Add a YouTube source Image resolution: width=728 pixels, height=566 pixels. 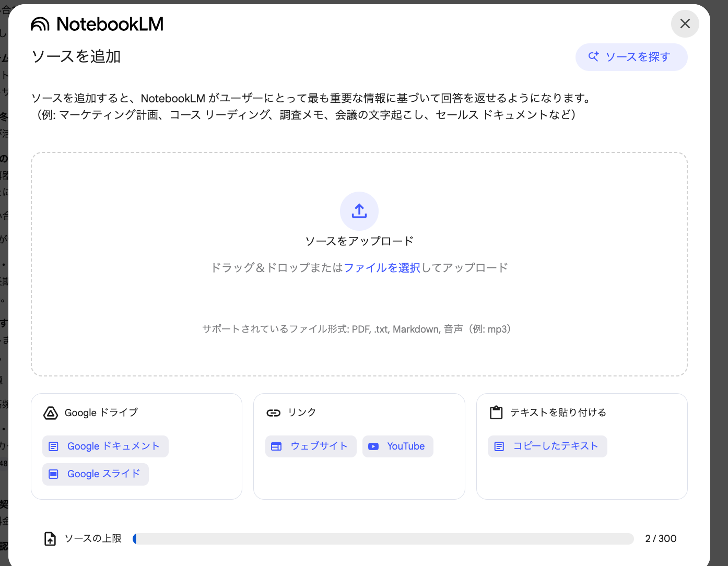[x=398, y=446]
